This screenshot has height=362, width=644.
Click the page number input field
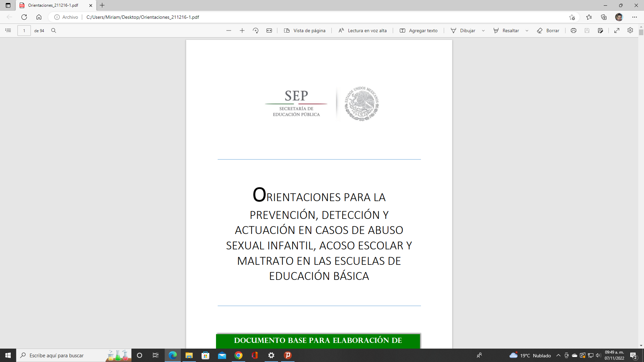(24, 31)
